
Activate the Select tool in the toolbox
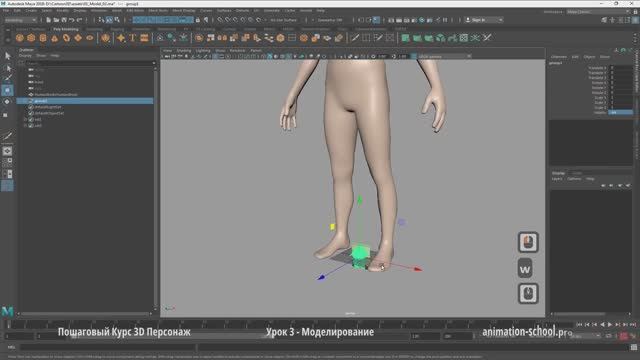click(8, 56)
